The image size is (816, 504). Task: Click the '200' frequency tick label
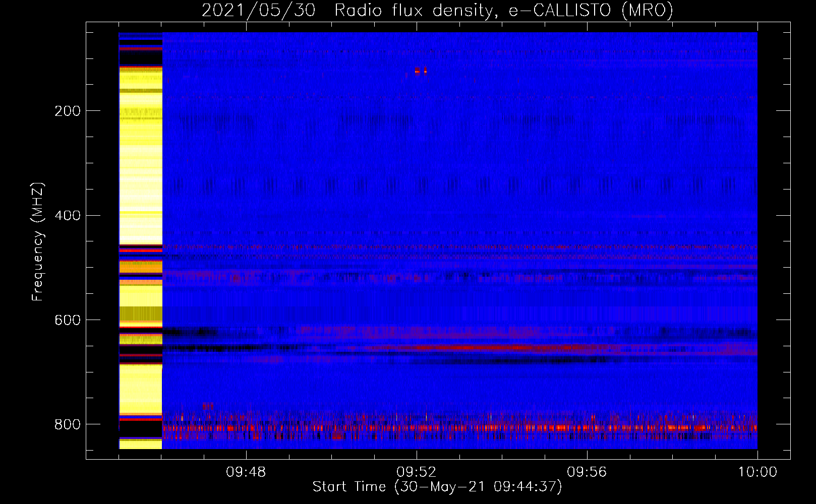67,111
